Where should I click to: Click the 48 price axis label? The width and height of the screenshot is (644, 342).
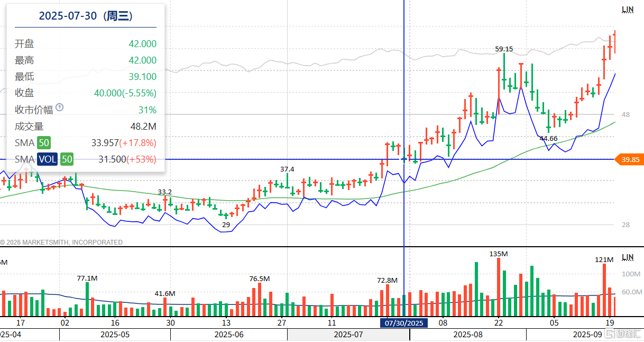point(626,115)
